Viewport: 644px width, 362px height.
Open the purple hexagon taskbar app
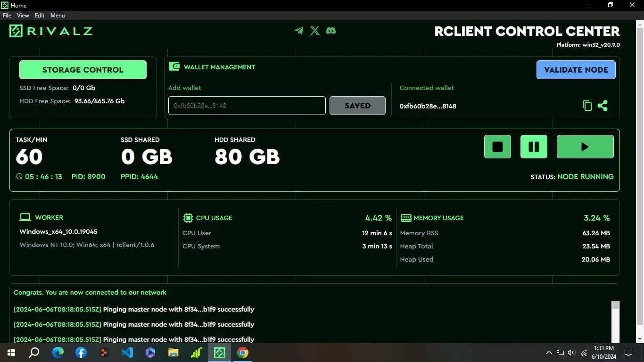150,353
